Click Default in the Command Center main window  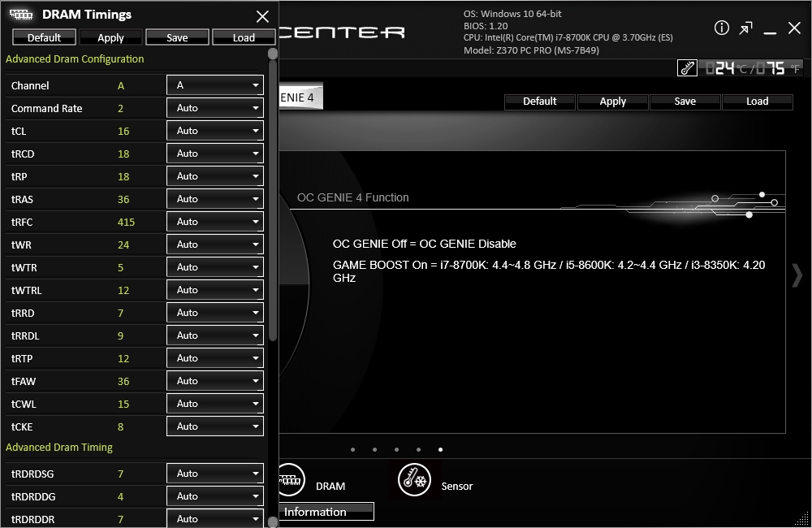pos(540,102)
